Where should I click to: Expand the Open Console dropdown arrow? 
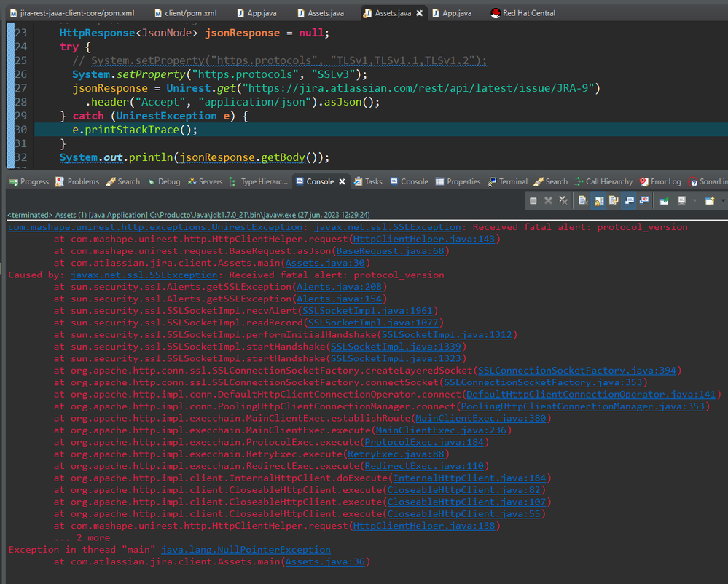pos(723,200)
